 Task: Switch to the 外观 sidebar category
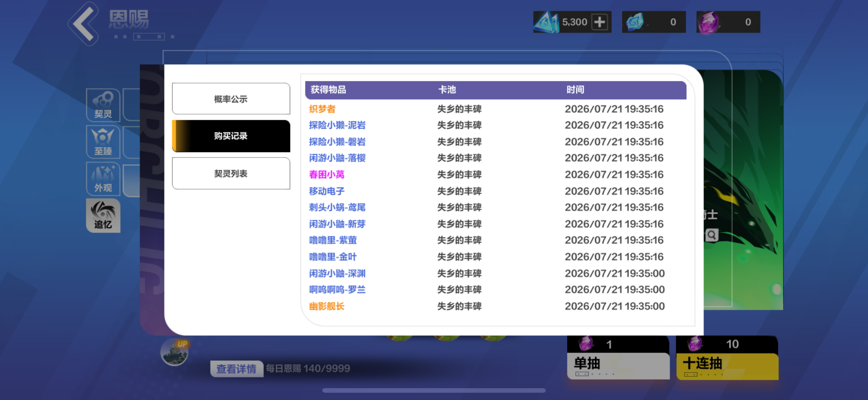[x=103, y=179]
